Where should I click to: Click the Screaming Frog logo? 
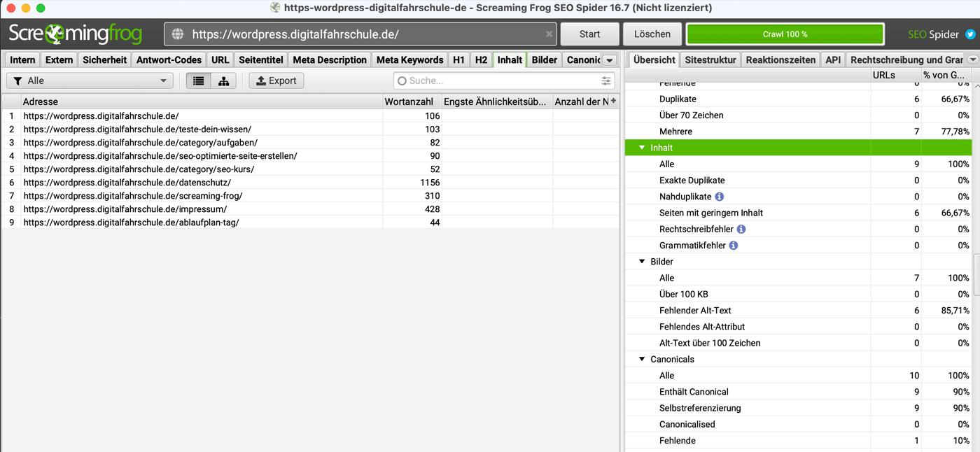(76, 34)
